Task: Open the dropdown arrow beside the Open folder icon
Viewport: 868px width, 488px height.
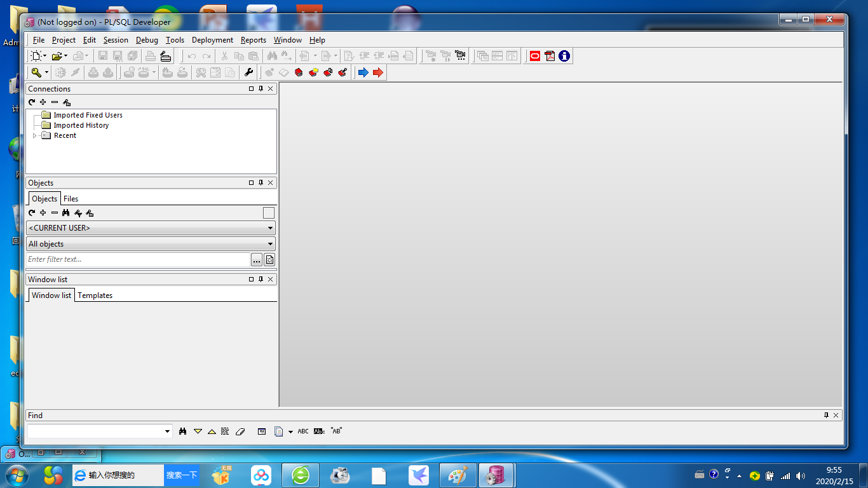Action: point(65,56)
